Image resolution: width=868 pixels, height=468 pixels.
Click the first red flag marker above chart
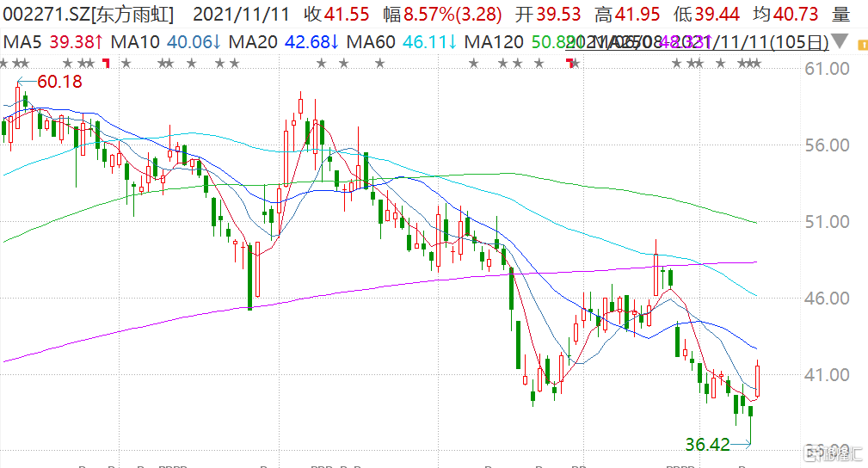click(x=107, y=64)
